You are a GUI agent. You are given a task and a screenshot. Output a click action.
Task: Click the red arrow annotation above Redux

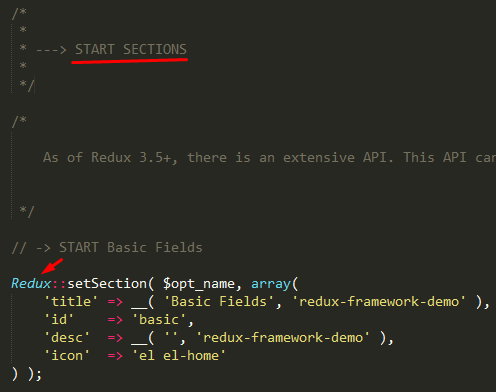tap(52, 266)
